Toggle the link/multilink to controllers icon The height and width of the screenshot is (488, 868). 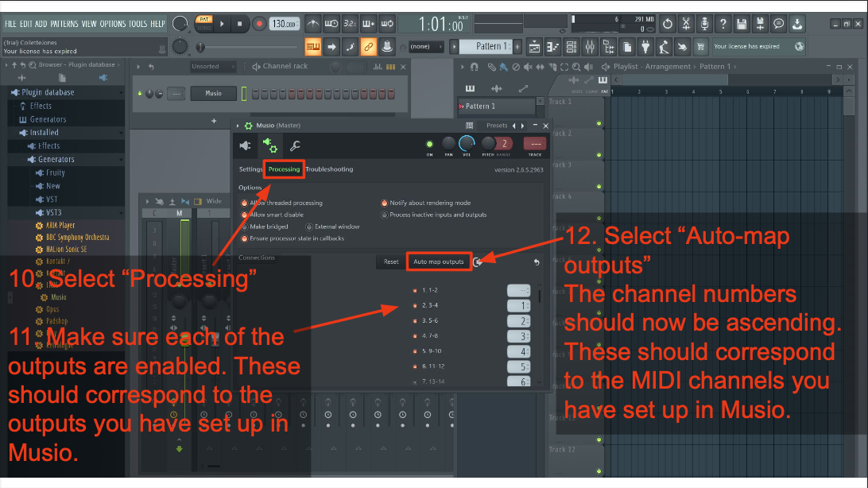pos(368,47)
